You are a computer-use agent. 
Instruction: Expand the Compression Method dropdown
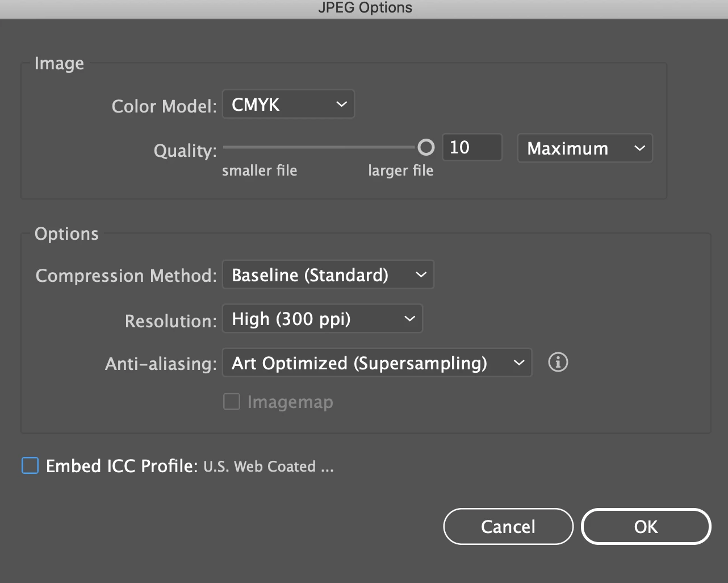click(x=328, y=275)
